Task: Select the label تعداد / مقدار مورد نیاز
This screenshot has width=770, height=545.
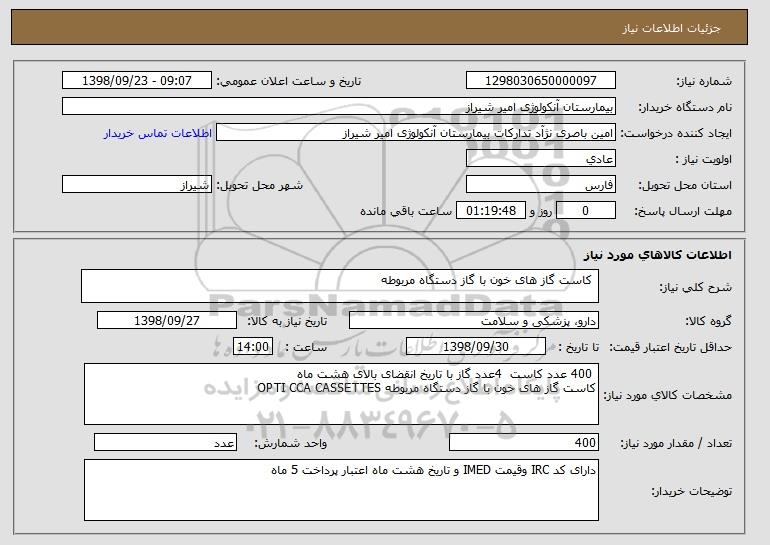Action: coord(676,443)
